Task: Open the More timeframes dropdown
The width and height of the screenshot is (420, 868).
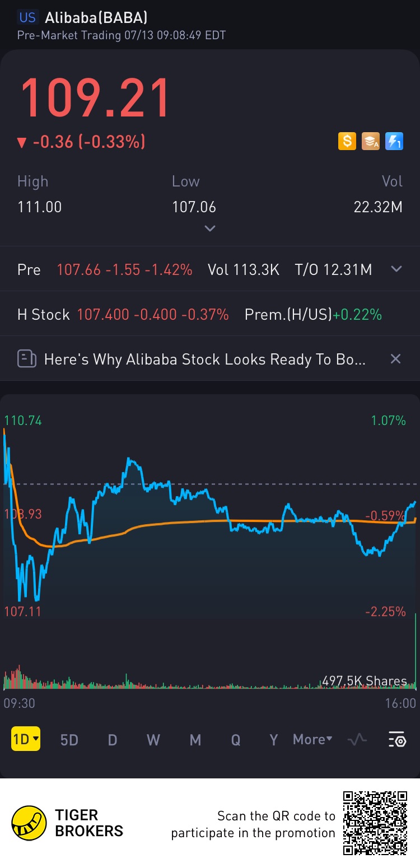Action: (x=312, y=740)
